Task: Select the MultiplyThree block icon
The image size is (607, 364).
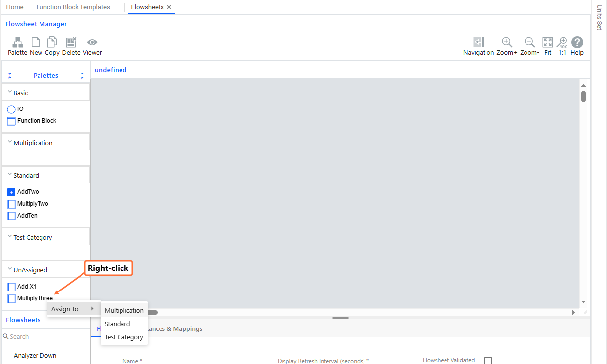Action: click(11, 299)
